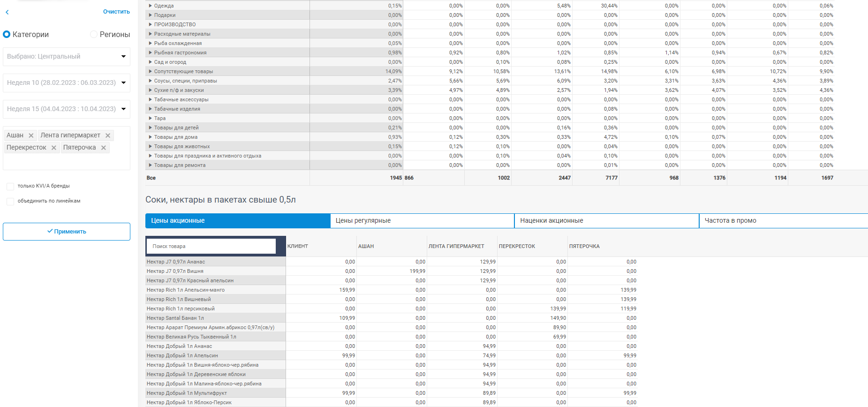868x407 pixels.
Task: Select Нектар Santal Банан 1л row
Action: (x=216, y=318)
